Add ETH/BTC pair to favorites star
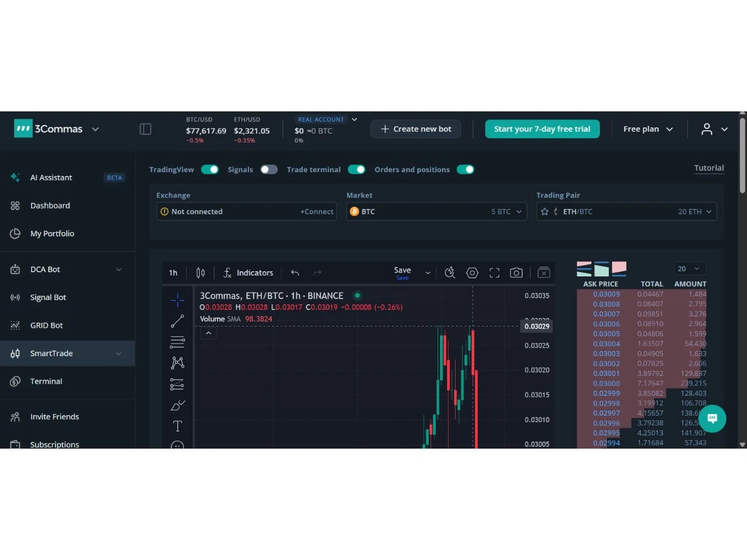Screen dimensions: 747x560 (545, 212)
